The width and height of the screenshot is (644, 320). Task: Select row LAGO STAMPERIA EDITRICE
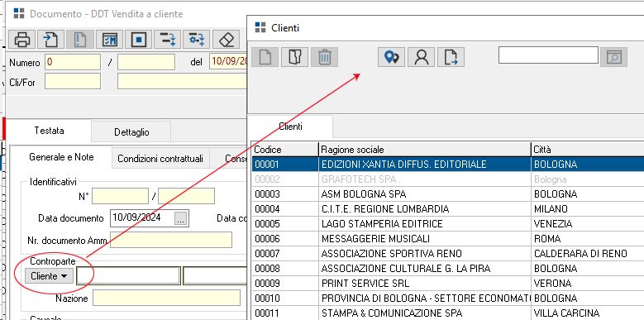click(448, 224)
